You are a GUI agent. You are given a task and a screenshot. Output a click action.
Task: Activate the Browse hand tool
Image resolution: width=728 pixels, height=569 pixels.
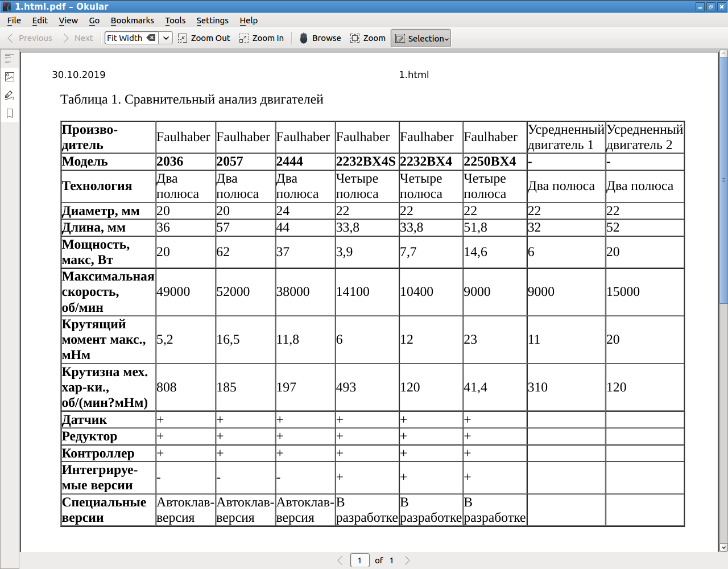point(320,38)
